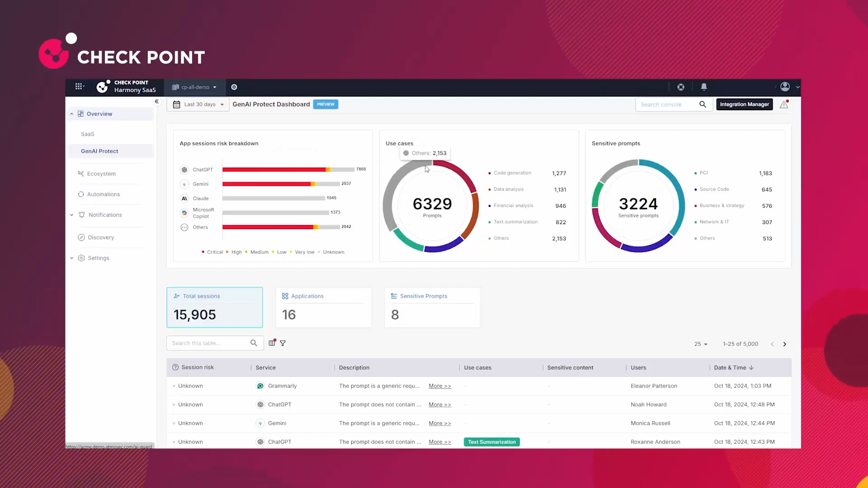
Task: Click the Gemini icon in risk breakdown
Action: click(x=184, y=184)
